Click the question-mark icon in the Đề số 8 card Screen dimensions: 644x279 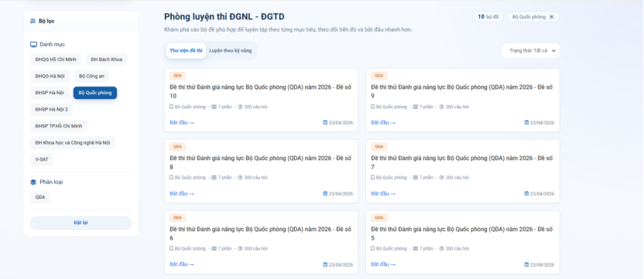(x=240, y=178)
